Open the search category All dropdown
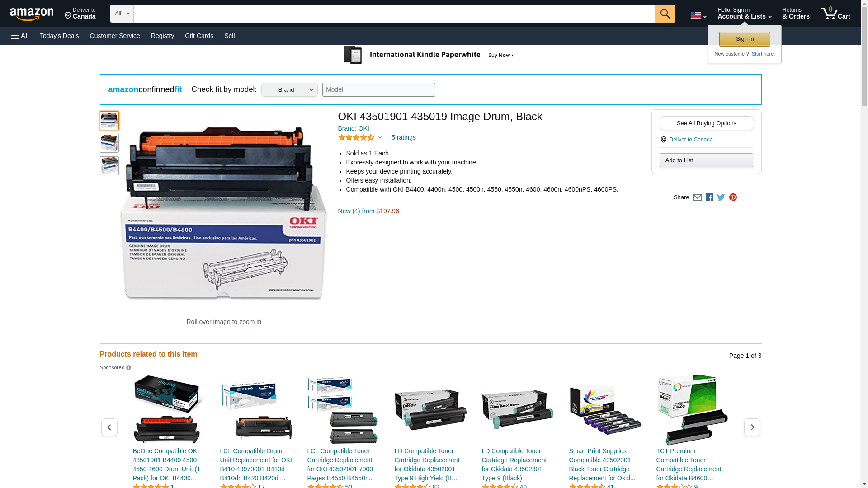Viewport: 868px width, 488px height. (122, 14)
